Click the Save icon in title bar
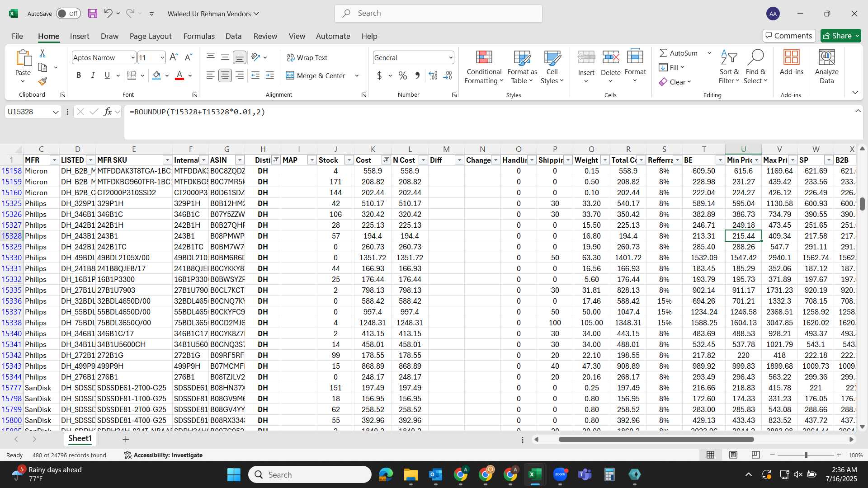 pyautogui.click(x=93, y=14)
